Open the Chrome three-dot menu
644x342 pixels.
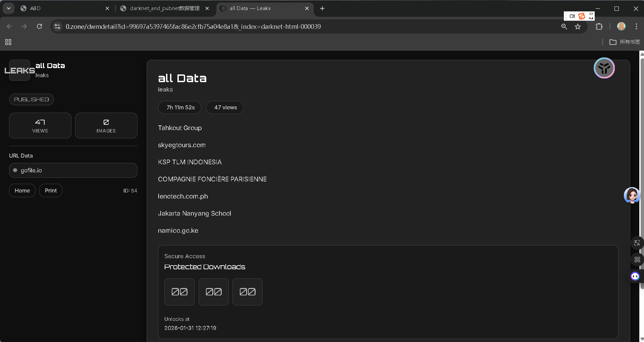click(x=636, y=26)
